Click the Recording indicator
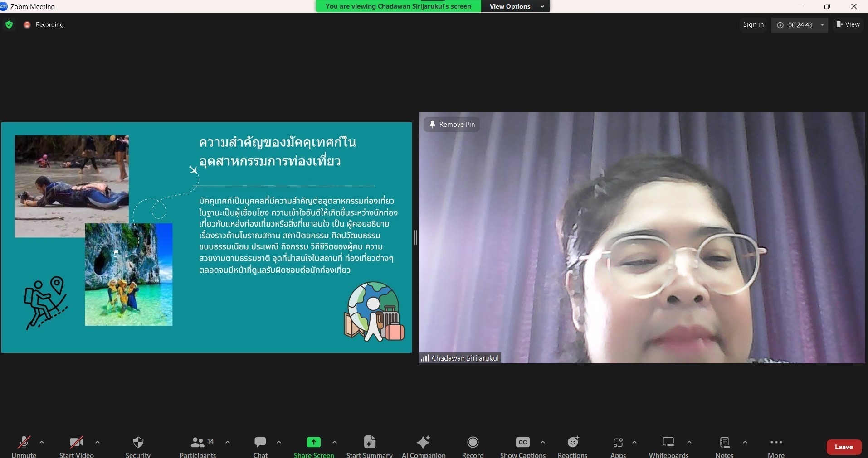 pyautogui.click(x=44, y=24)
